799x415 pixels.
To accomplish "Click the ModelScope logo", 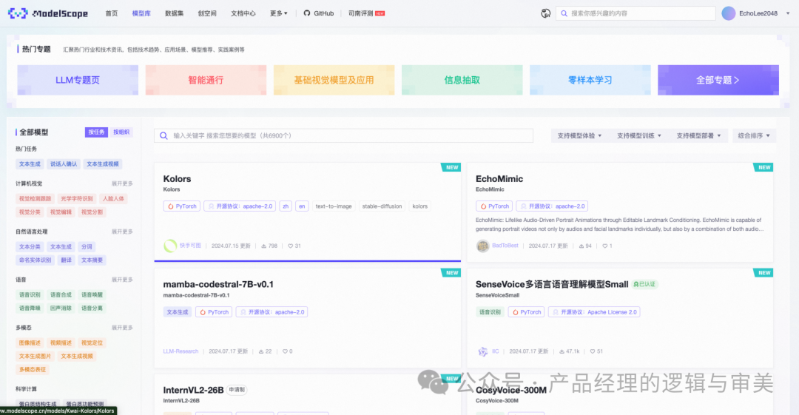I will 47,13.
